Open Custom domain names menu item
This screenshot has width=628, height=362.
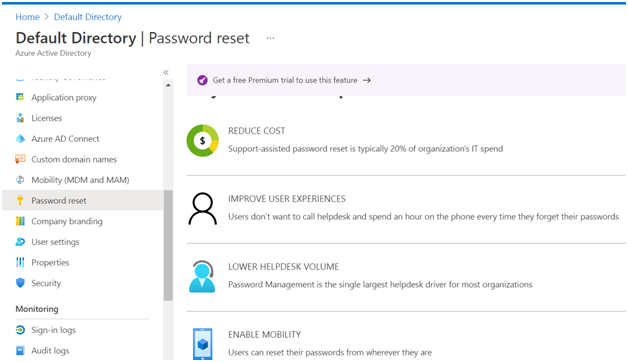tap(74, 159)
